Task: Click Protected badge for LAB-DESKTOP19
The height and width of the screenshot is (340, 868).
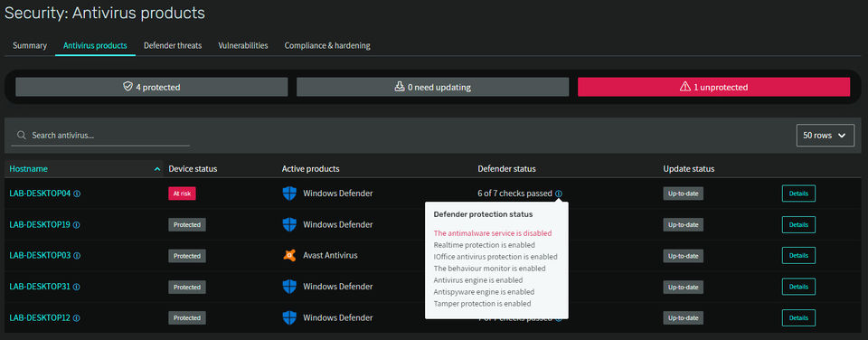Action: 187,225
